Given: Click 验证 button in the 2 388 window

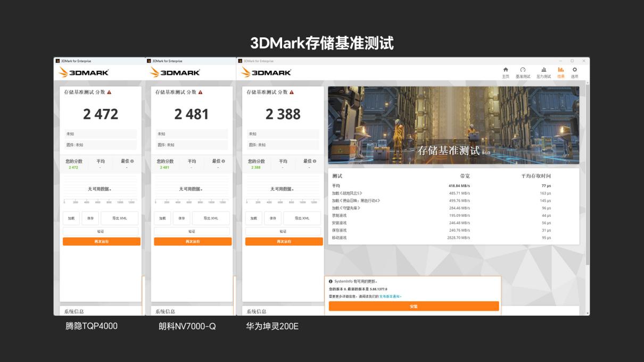Looking at the screenshot, I should (x=283, y=231).
